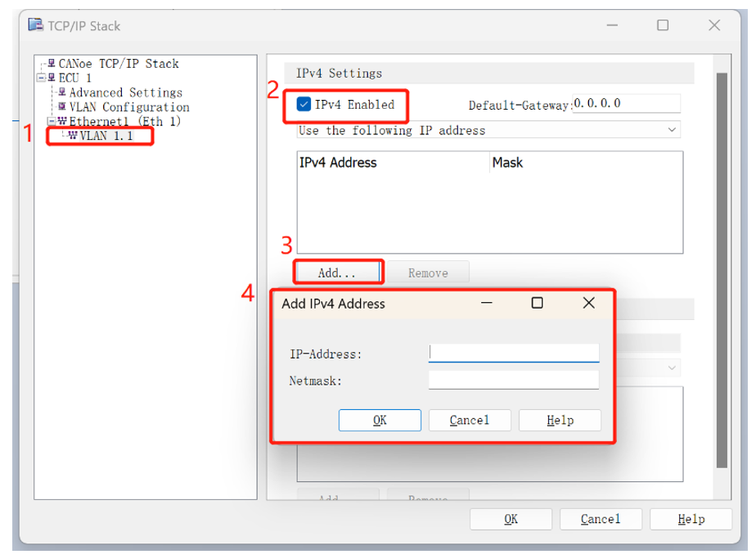756x559 pixels.
Task: Click the CANoe TCP/IP Stack node icon
Action: click(x=52, y=63)
